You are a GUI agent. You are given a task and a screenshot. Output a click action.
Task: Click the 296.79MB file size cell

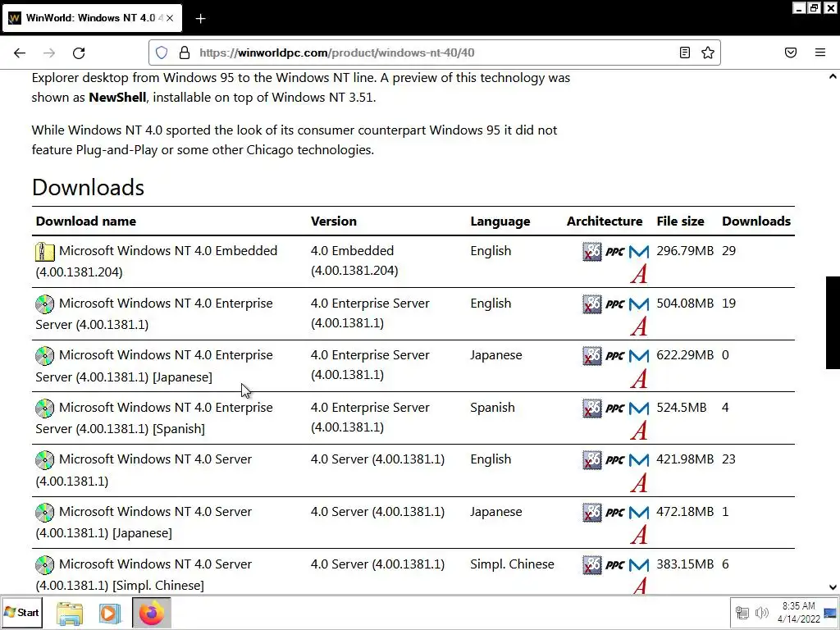(685, 251)
